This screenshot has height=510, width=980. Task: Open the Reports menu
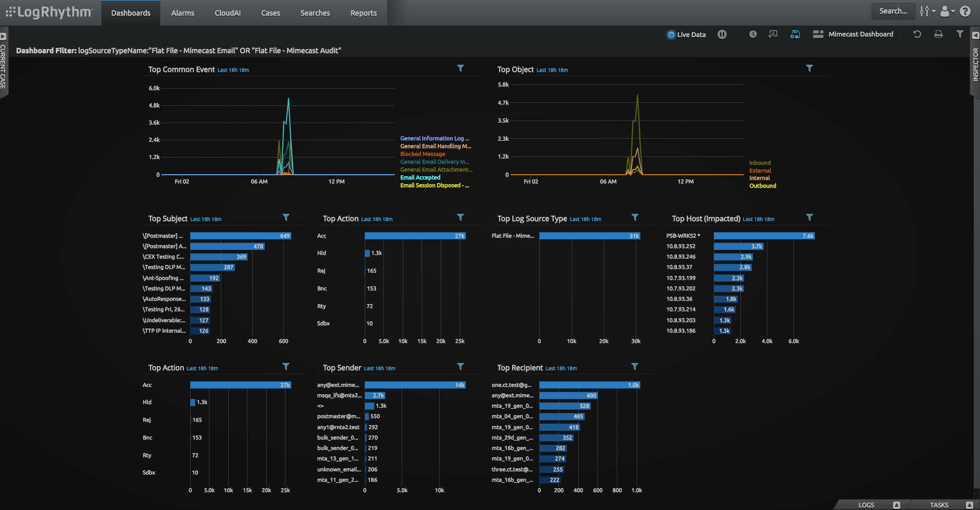pyautogui.click(x=363, y=13)
